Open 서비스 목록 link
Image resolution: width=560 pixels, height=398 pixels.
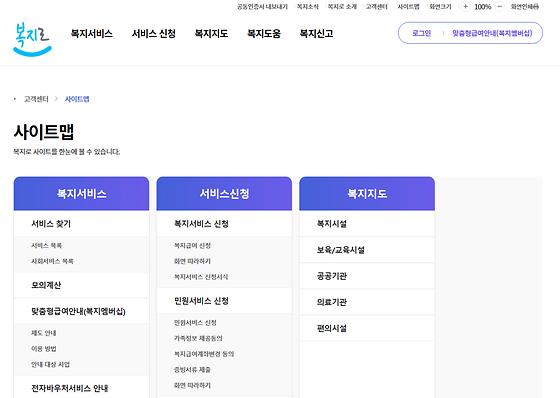click(x=46, y=245)
